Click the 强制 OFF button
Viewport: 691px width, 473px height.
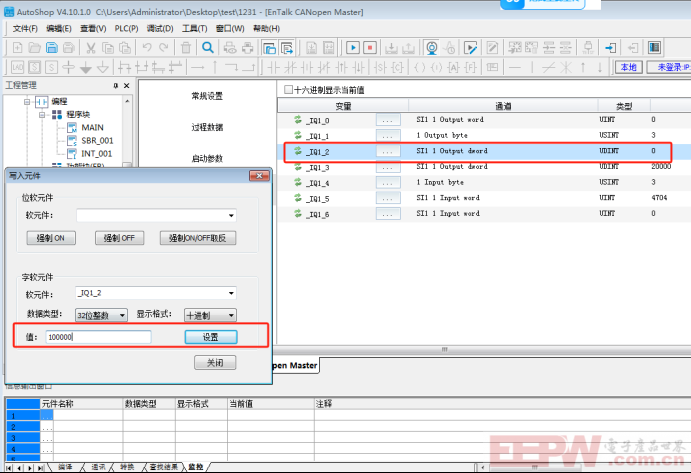(x=119, y=238)
